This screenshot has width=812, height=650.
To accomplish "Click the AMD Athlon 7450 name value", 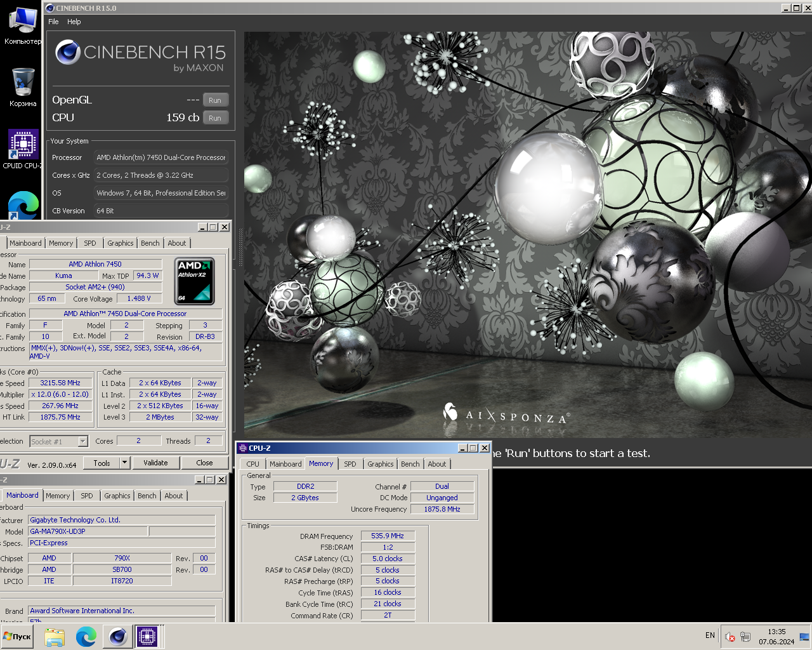I will pyautogui.click(x=95, y=264).
